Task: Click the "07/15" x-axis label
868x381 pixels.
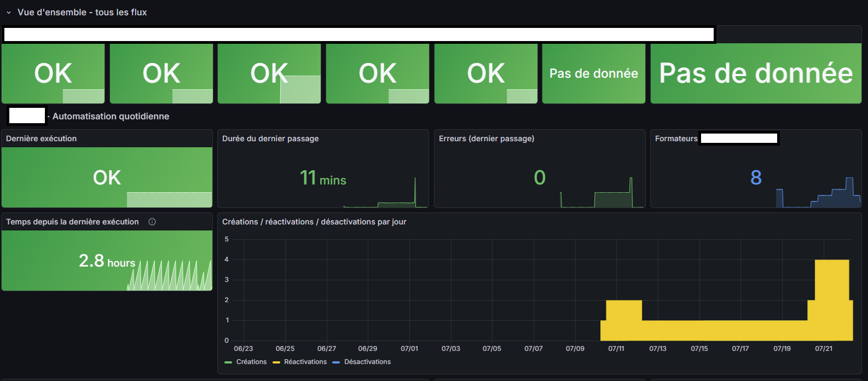Action: pos(699,349)
